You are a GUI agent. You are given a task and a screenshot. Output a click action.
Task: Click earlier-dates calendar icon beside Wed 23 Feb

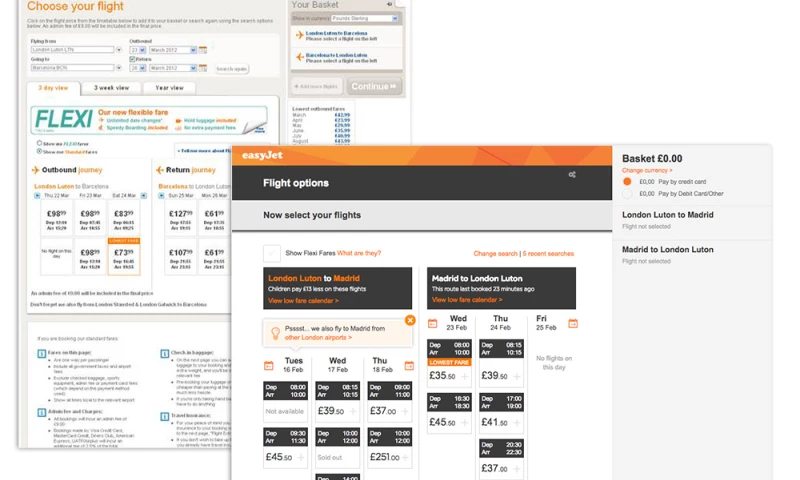pyautogui.click(x=433, y=323)
